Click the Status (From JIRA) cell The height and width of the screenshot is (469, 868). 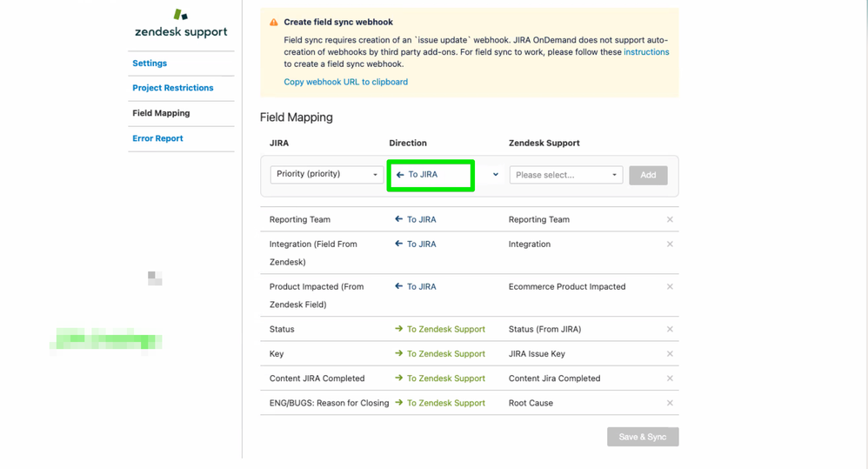point(544,329)
